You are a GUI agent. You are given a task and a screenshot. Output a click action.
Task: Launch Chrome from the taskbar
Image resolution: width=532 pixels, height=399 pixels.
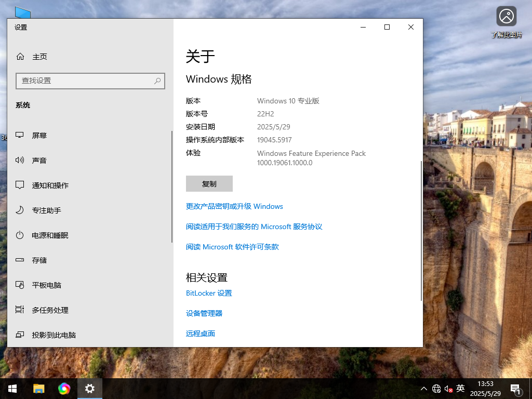coord(64,388)
